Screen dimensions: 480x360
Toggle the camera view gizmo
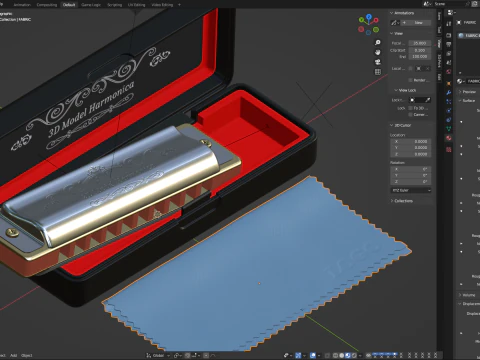click(378, 62)
